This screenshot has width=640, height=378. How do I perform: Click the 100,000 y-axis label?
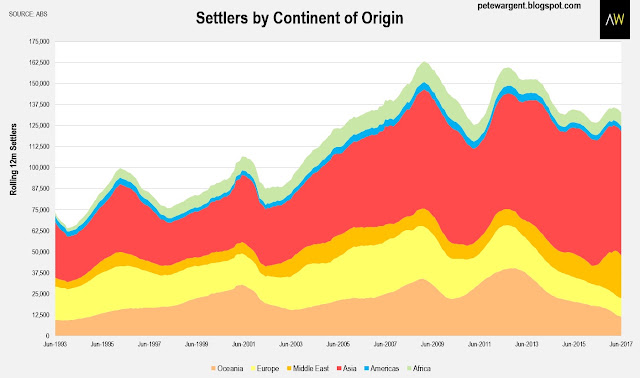pos(39,167)
